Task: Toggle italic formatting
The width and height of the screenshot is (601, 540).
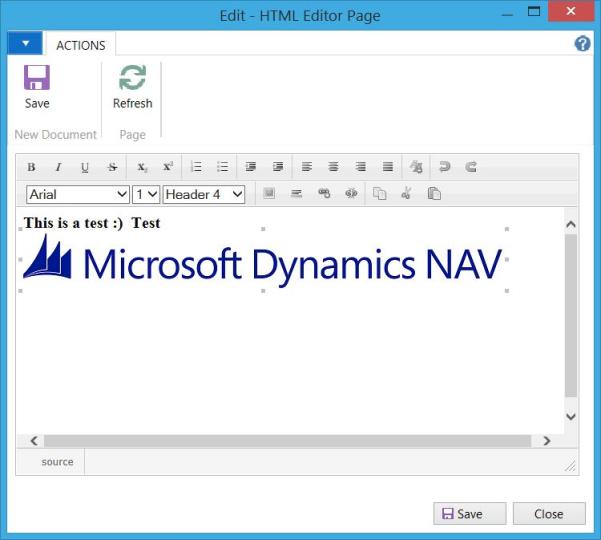Action: pos(58,167)
